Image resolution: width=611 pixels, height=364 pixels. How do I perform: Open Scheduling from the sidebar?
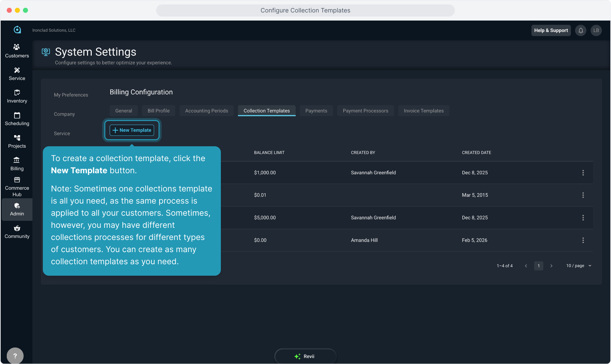[x=17, y=119]
